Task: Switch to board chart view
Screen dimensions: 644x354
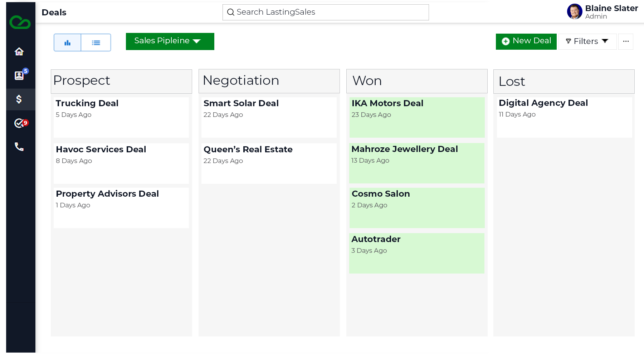Action: point(68,43)
